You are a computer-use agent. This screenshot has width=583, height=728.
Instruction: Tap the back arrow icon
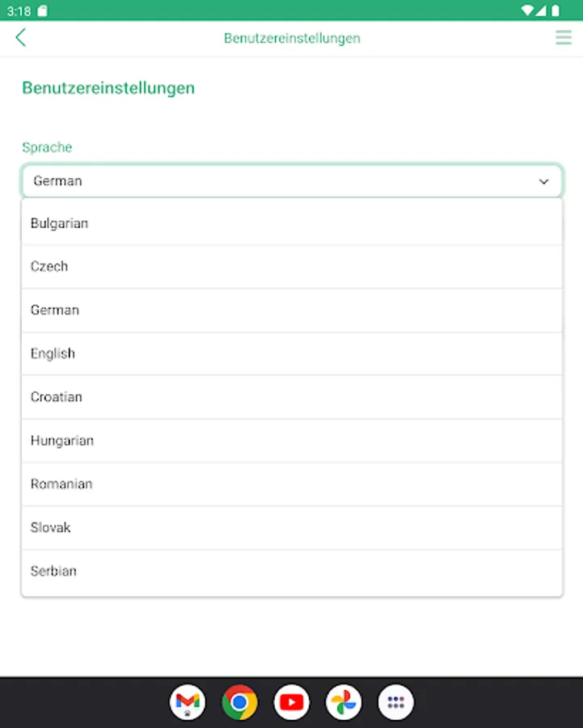(x=21, y=37)
